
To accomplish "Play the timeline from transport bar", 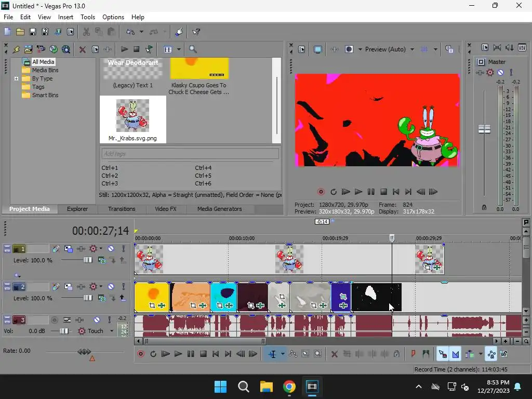I will pos(178,354).
